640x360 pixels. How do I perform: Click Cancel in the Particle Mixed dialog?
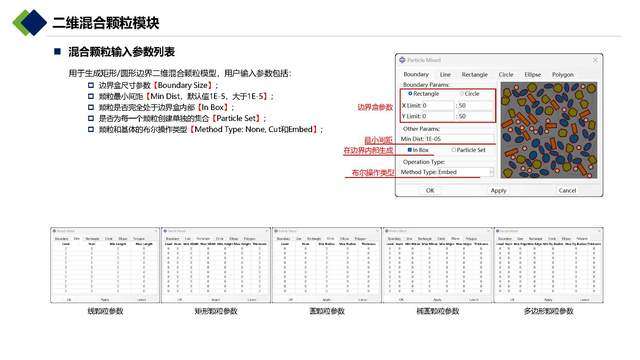567,191
